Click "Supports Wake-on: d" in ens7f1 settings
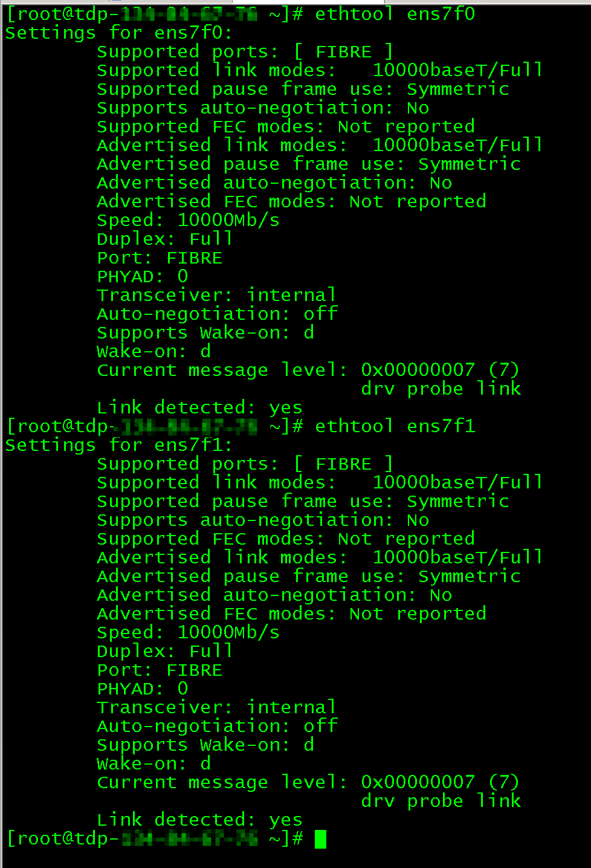The image size is (591, 868). [x=205, y=745]
